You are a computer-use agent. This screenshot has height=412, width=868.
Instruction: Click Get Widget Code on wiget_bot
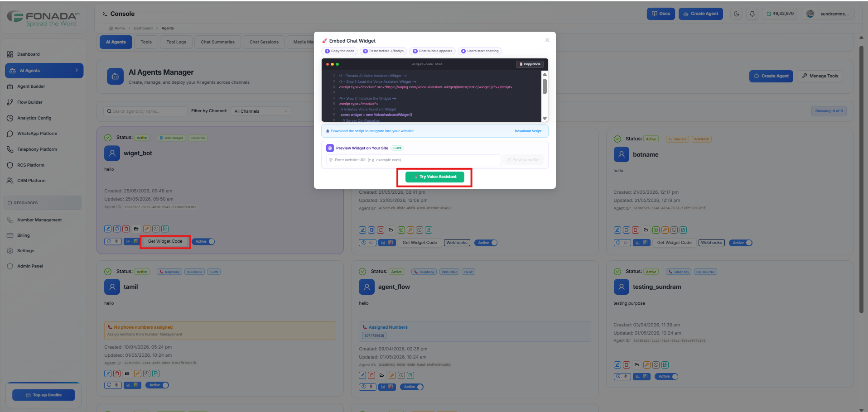click(165, 241)
